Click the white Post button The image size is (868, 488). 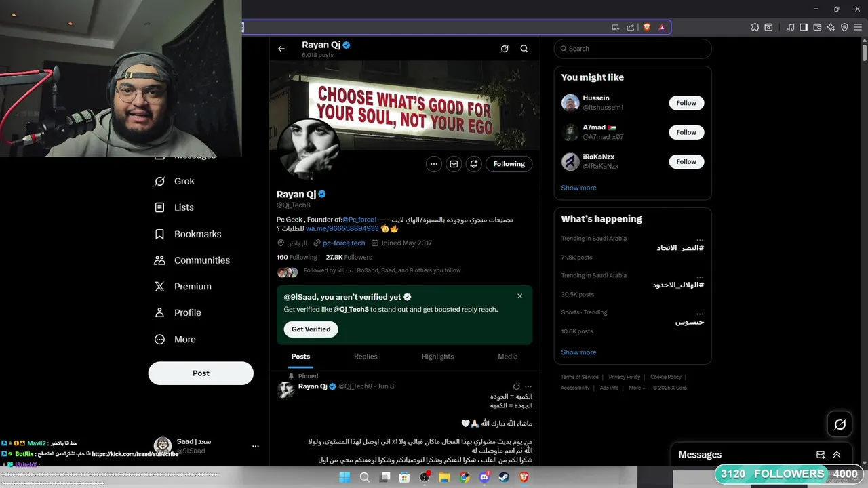(x=201, y=373)
